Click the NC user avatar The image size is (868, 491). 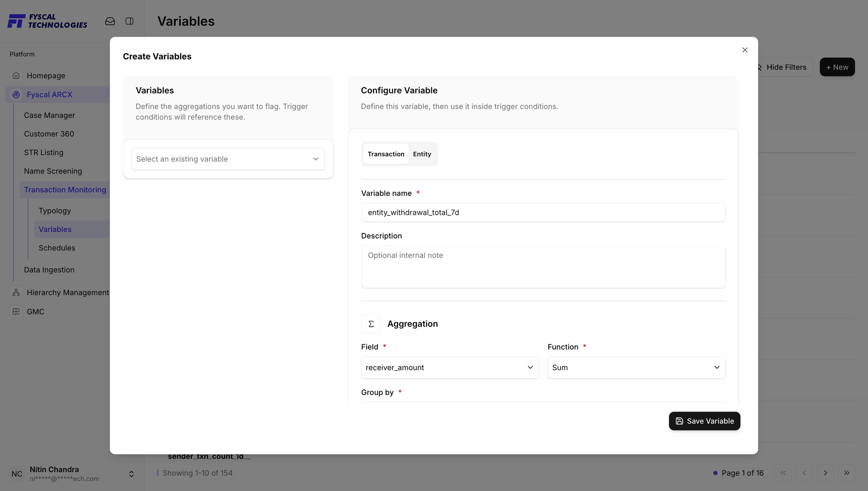click(17, 474)
